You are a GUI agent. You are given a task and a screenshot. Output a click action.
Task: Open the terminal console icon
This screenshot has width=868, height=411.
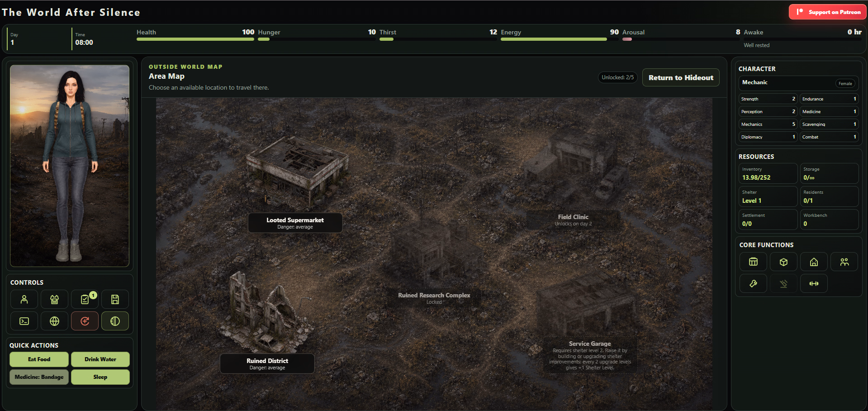tap(24, 321)
